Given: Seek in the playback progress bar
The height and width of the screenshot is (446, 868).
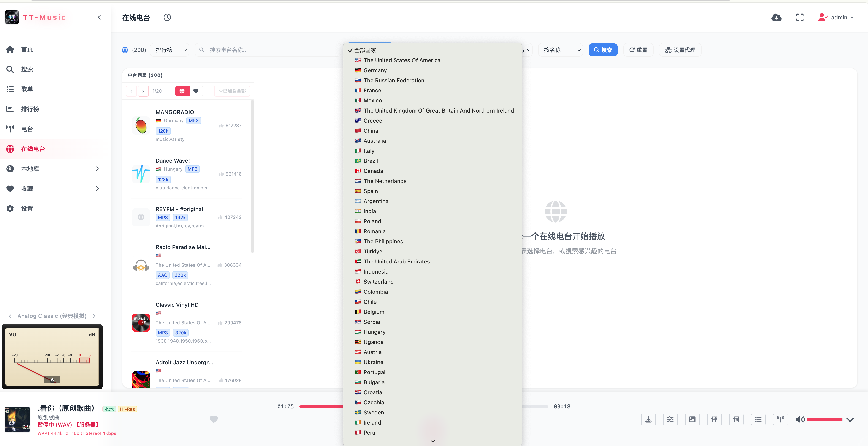Looking at the screenshot, I should coord(424,407).
